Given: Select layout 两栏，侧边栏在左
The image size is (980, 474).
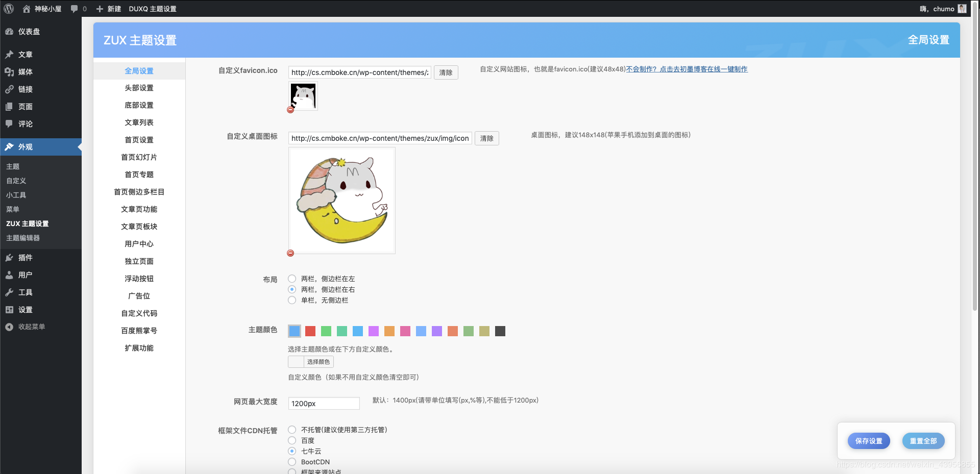Looking at the screenshot, I should pos(292,279).
